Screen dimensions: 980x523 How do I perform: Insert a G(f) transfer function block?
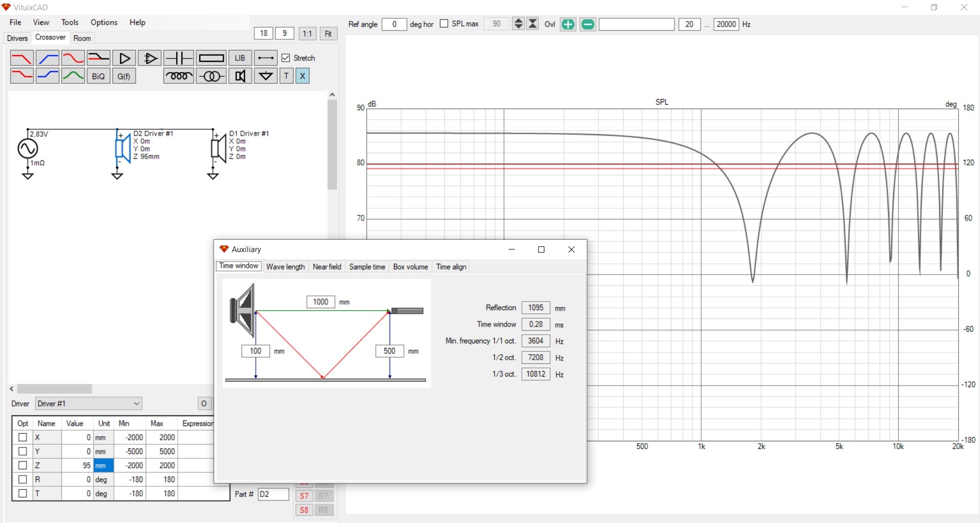click(x=124, y=76)
